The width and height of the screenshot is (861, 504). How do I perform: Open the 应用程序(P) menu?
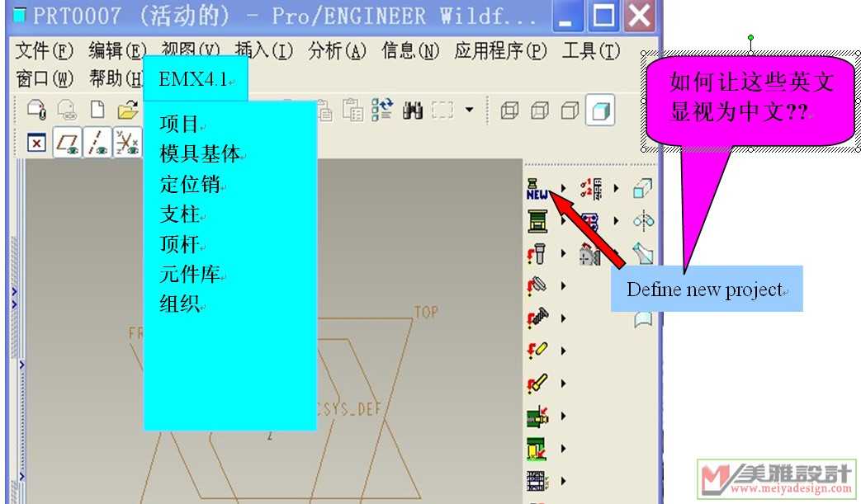click(501, 51)
